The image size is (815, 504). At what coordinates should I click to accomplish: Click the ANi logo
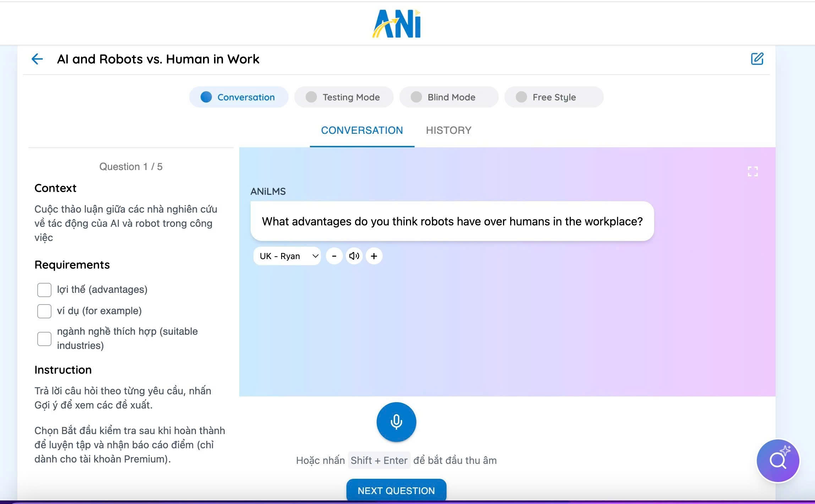(396, 24)
